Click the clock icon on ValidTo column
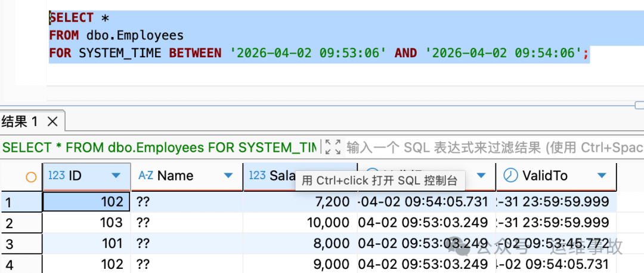Screen dimensions: 644x273 coord(510,176)
